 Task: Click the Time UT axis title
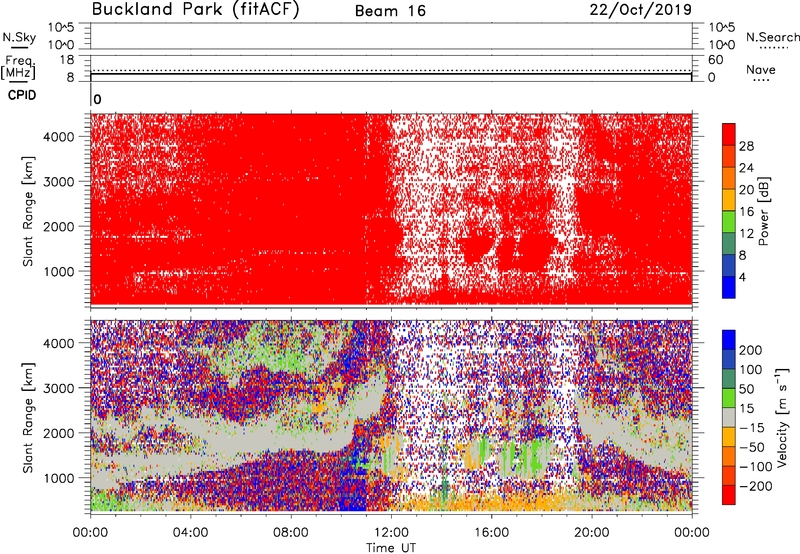click(391, 548)
